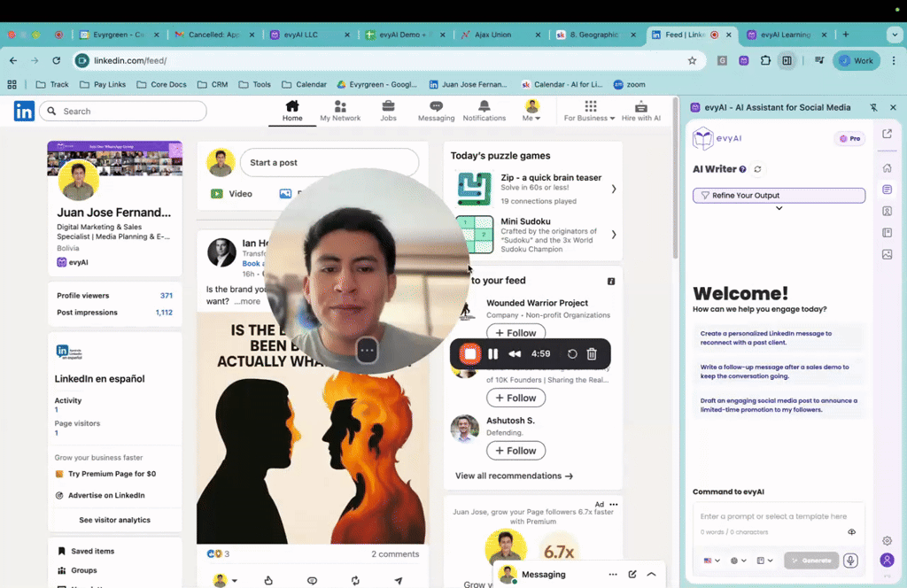Follow Wounded Warrior Project
The height and width of the screenshot is (588, 907).
click(x=516, y=332)
